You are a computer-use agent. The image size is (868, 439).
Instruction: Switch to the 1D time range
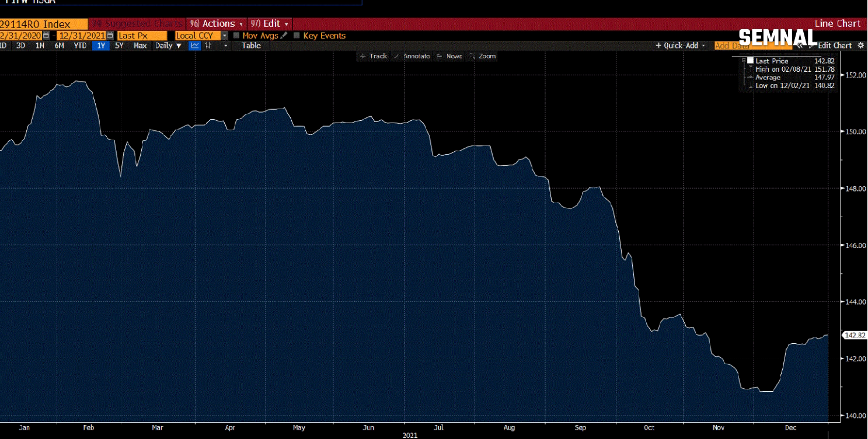point(3,46)
